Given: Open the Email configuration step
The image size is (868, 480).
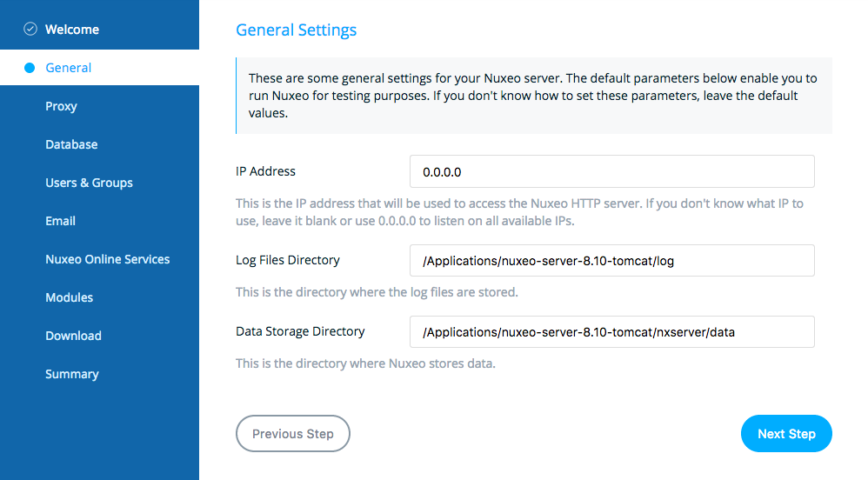Looking at the screenshot, I should [60, 221].
